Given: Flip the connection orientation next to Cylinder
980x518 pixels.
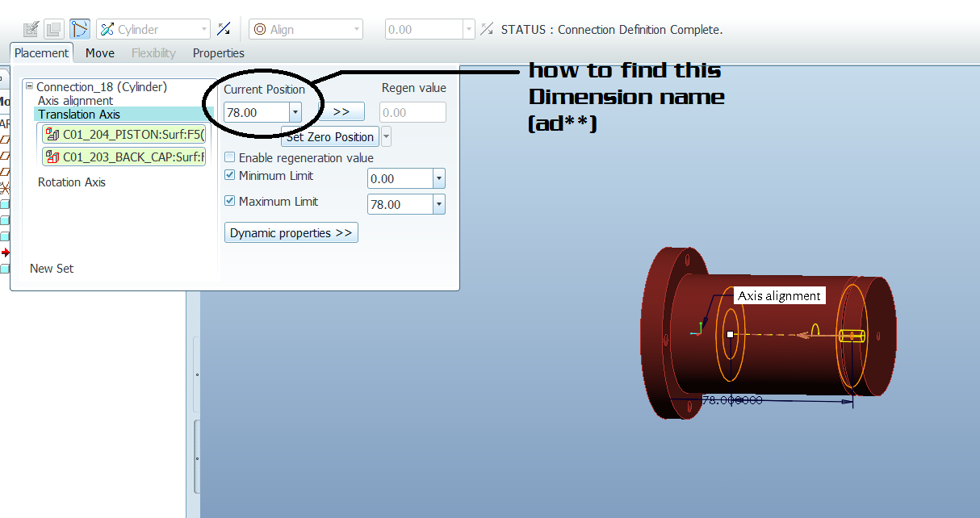Looking at the screenshot, I should click(224, 30).
